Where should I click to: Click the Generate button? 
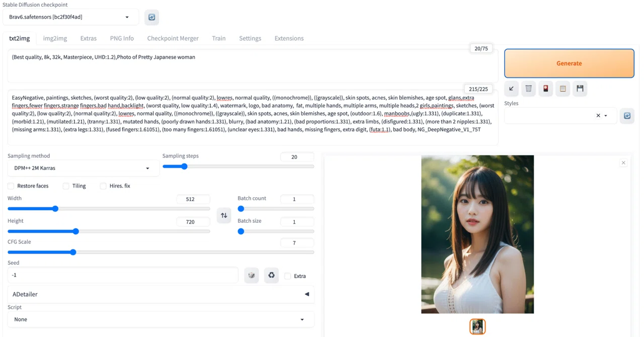[x=569, y=63]
